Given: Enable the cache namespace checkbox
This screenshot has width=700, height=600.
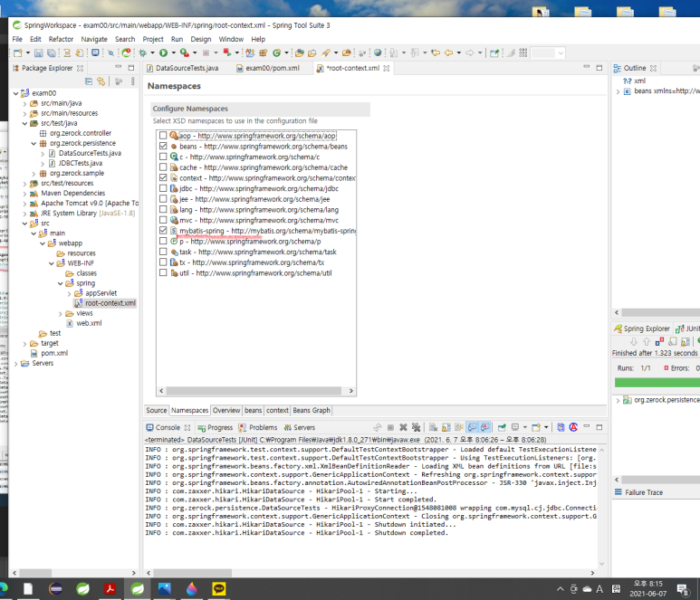Looking at the screenshot, I should (163, 167).
